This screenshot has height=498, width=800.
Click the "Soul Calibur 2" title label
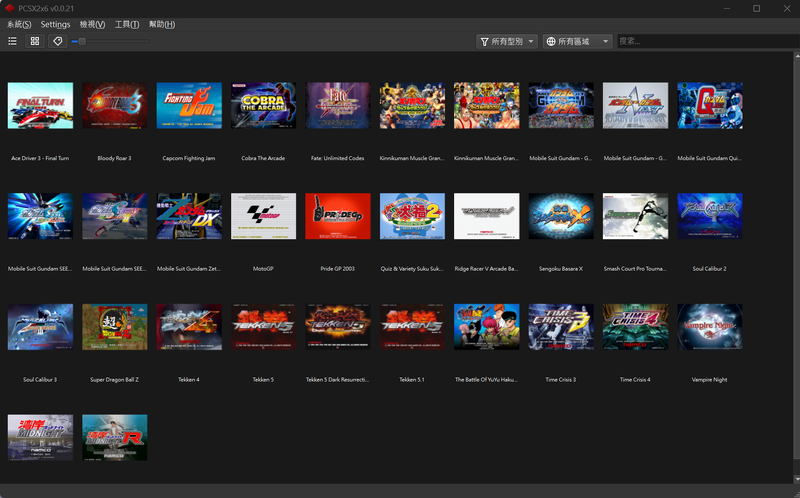709,269
